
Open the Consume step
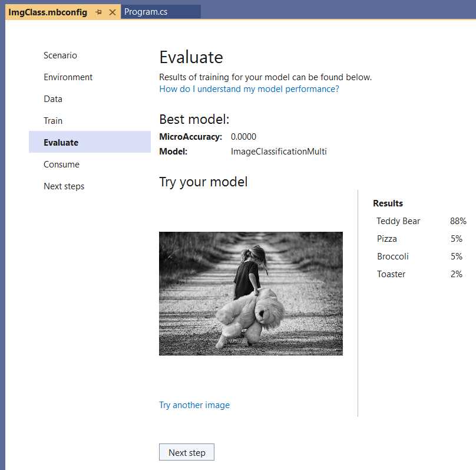pyautogui.click(x=61, y=165)
